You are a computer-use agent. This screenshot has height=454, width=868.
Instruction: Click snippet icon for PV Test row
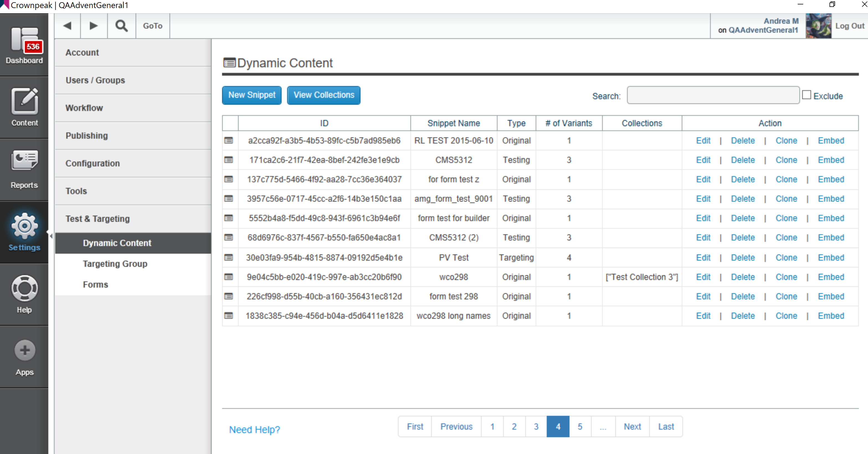[229, 258]
